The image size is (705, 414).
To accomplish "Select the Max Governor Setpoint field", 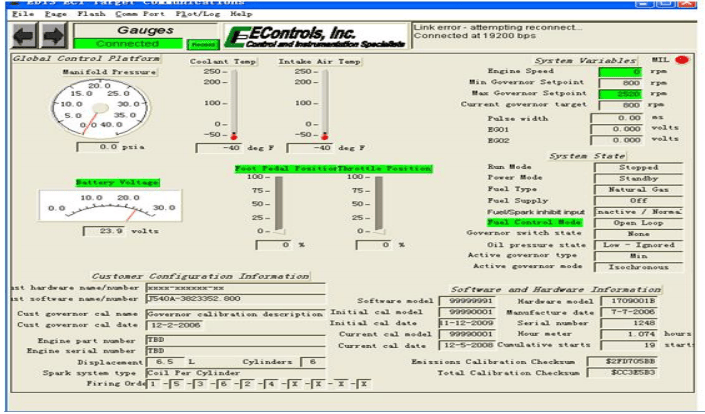I will (x=620, y=93).
